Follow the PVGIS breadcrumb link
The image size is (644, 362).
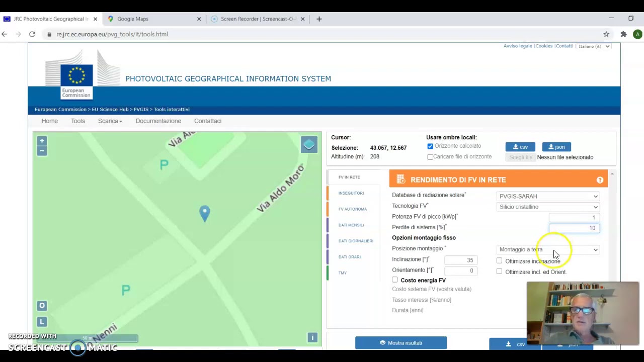point(140,109)
